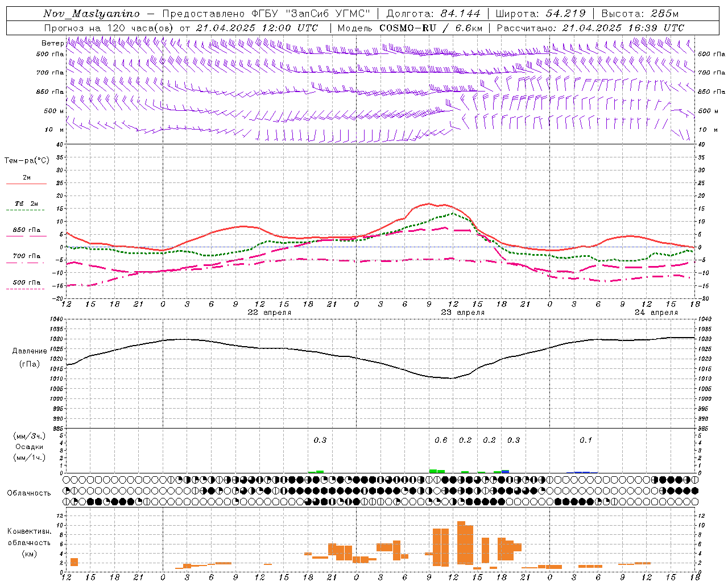Click the Облачность cloud cover label
This screenshot has height=582, width=728.
29,493
